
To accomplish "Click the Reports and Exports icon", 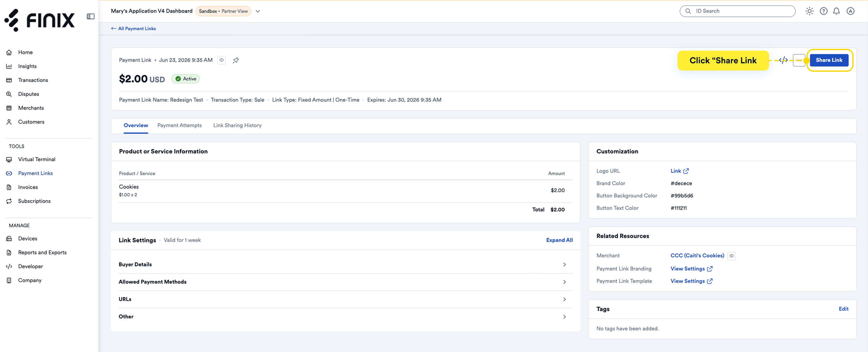I will pyautogui.click(x=9, y=252).
